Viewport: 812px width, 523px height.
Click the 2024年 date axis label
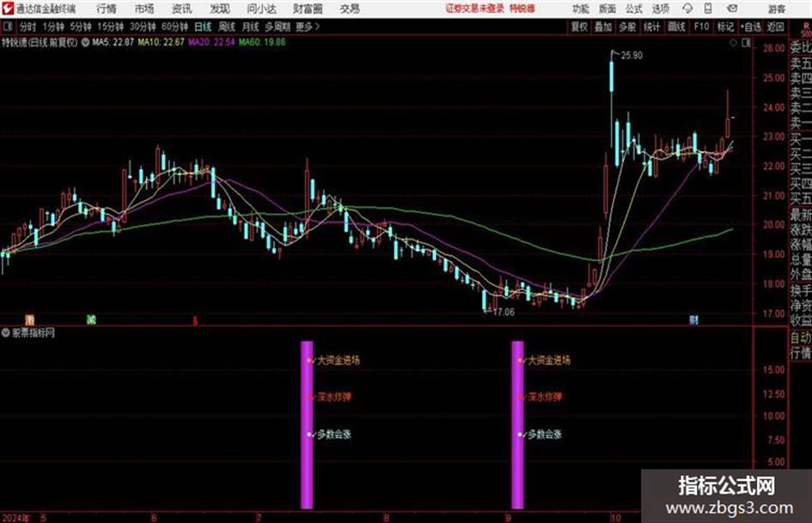point(15,518)
